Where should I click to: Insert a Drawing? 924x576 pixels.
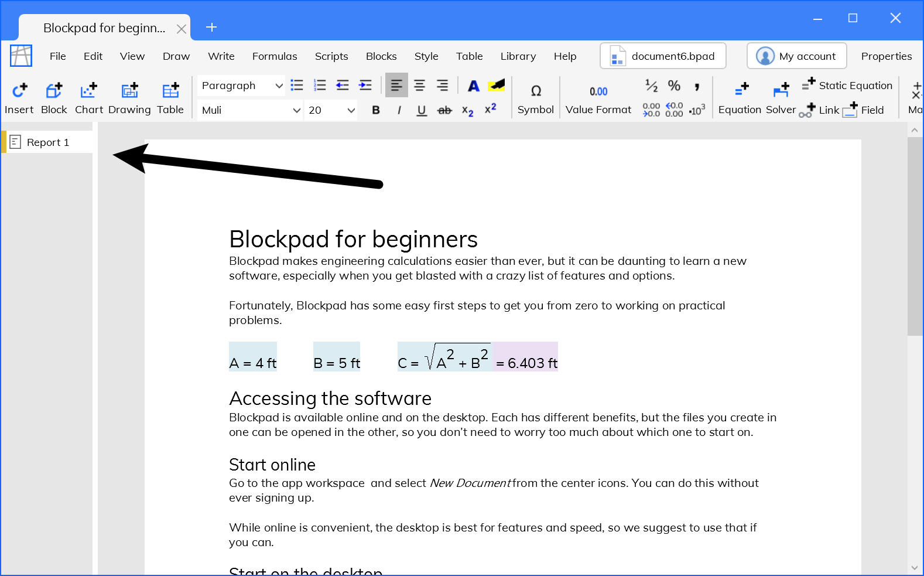pos(129,98)
